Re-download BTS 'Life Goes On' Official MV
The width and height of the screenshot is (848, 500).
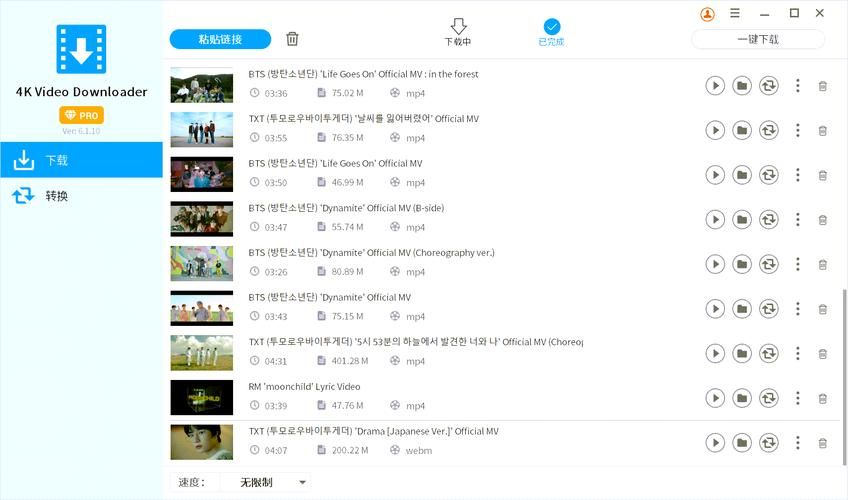pyautogui.click(x=768, y=175)
